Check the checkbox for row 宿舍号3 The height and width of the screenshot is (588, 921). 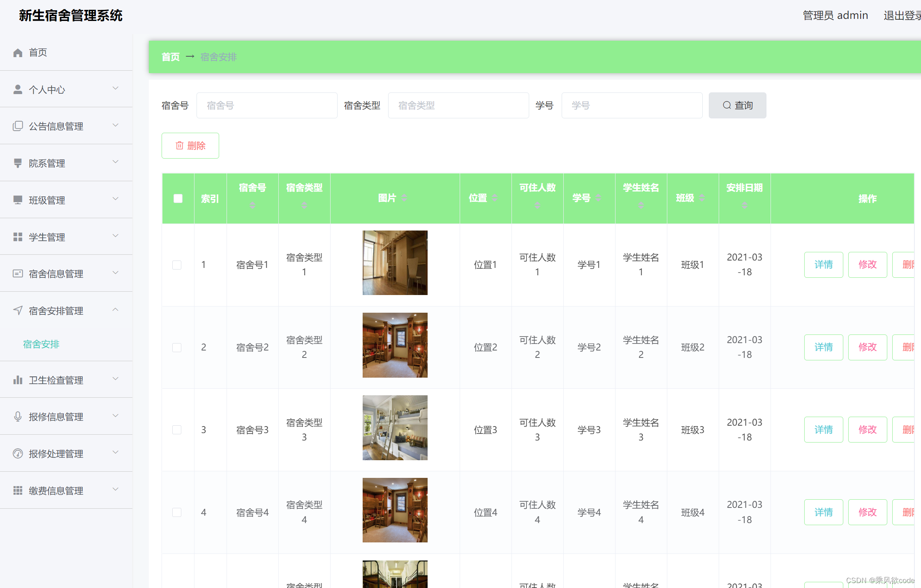[x=177, y=430]
